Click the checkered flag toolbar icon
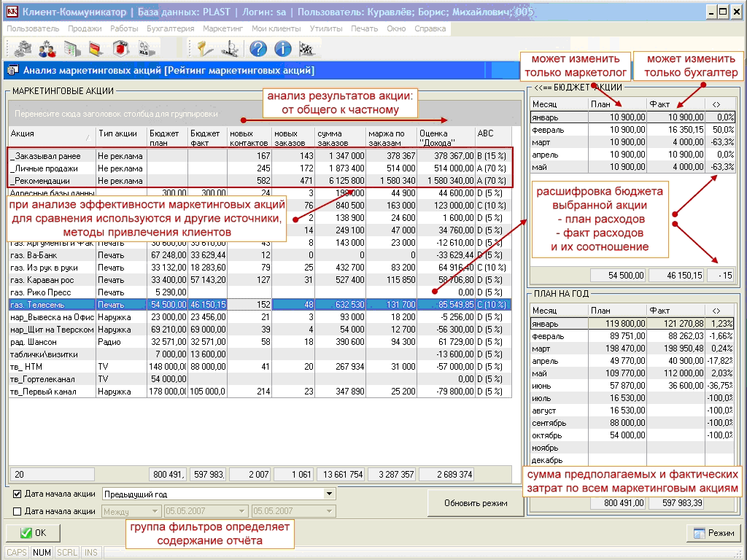Image resolution: width=747 pixels, height=560 pixels. tap(307, 49)
